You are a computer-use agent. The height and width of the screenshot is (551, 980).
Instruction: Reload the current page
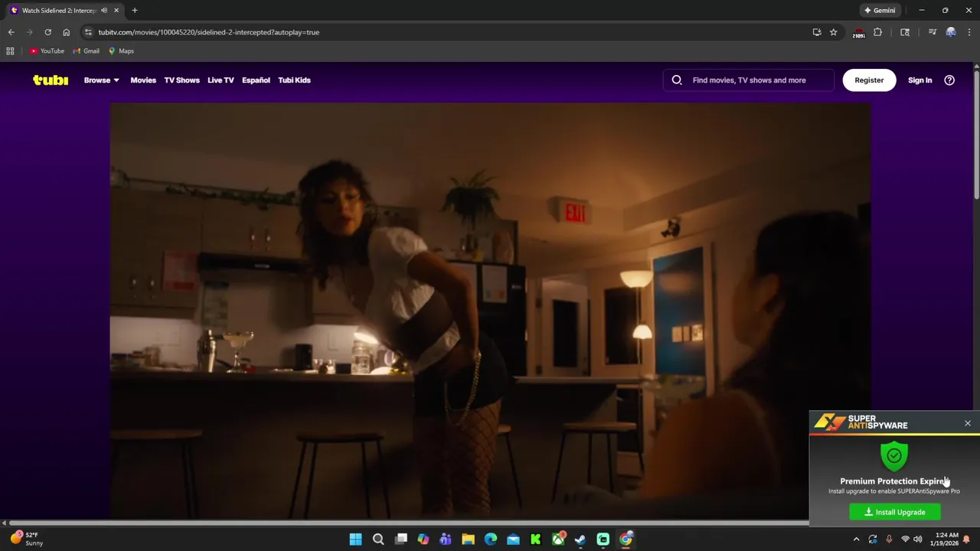[47, 32]
